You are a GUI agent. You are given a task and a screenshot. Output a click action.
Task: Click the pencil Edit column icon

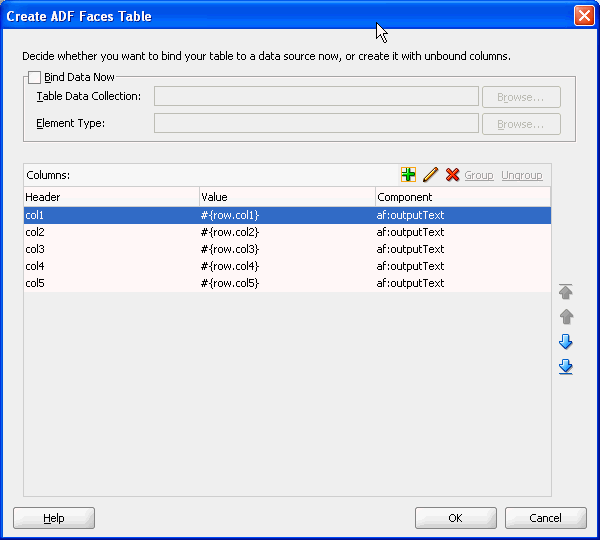[x=430, y=175]
